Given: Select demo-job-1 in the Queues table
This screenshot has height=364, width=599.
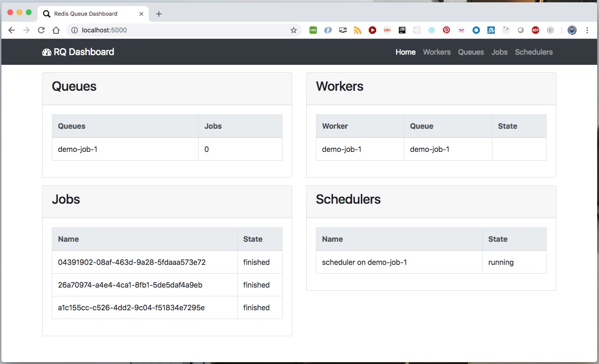Looking at the screenshot, I should click(77, 149).
